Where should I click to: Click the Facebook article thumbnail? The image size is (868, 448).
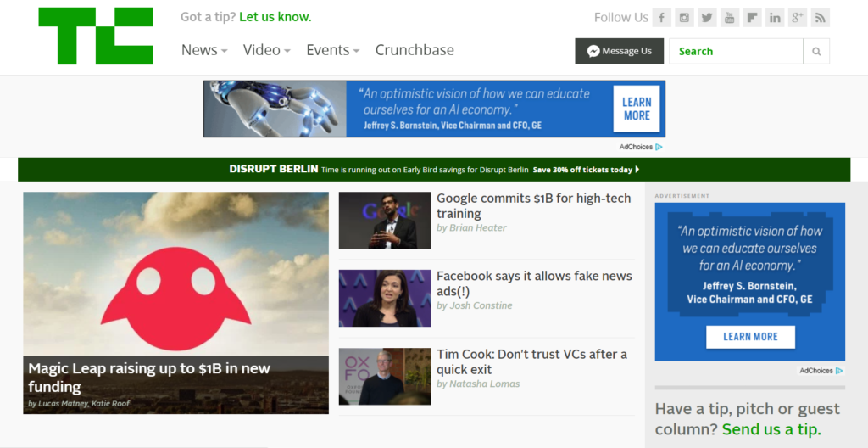click(x=384, y=299)
